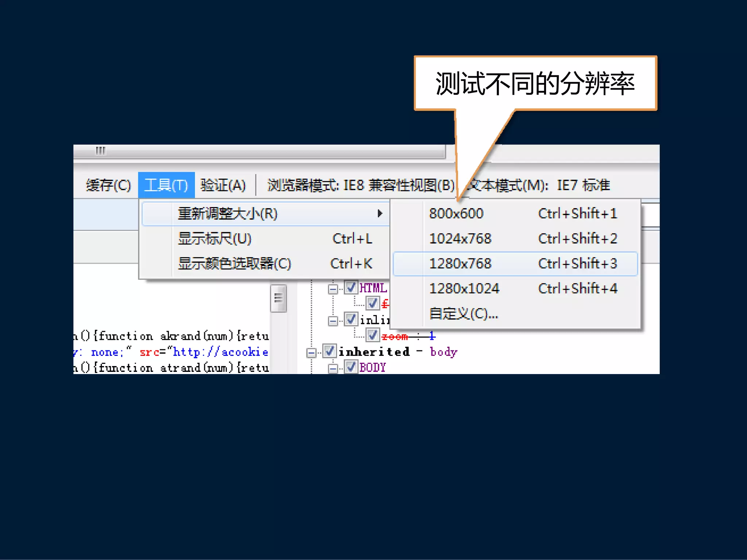Click the akrand(num) function code line
Viewport: 747px width, 560px height.
171,336
